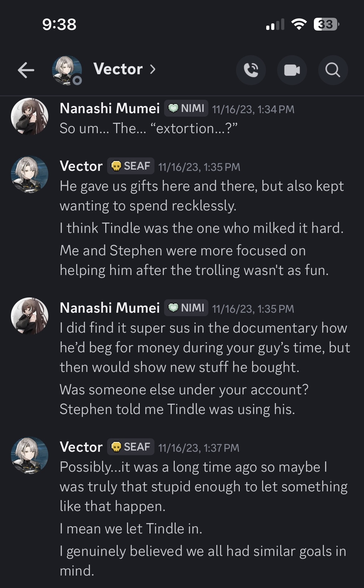
Task: Tap the back arrow to leave chat
Action: 26,70
